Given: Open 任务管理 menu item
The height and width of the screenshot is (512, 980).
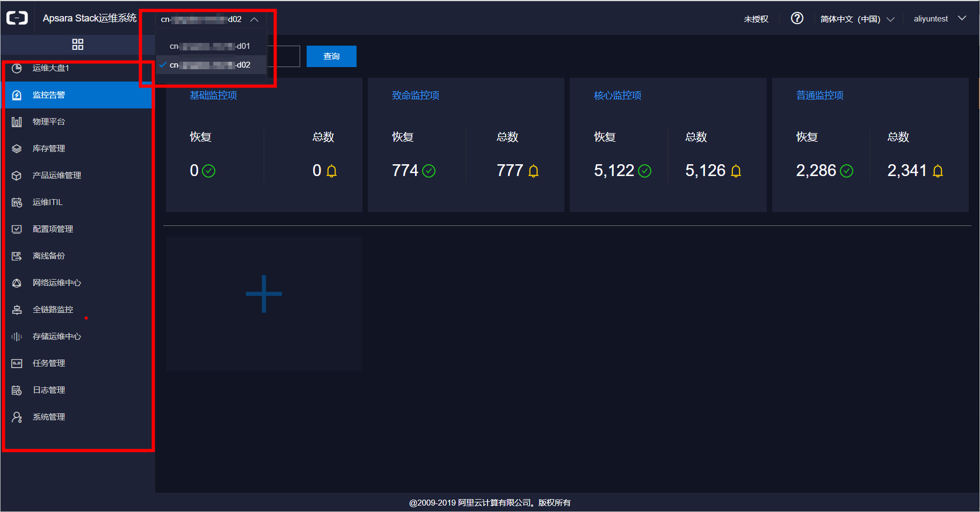Looking at the screenshot, I should coord(78,363).
